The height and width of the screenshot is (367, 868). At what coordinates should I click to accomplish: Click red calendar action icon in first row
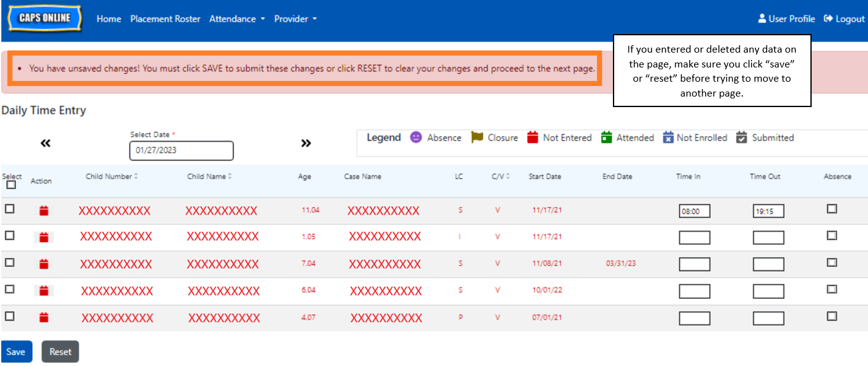43,211
